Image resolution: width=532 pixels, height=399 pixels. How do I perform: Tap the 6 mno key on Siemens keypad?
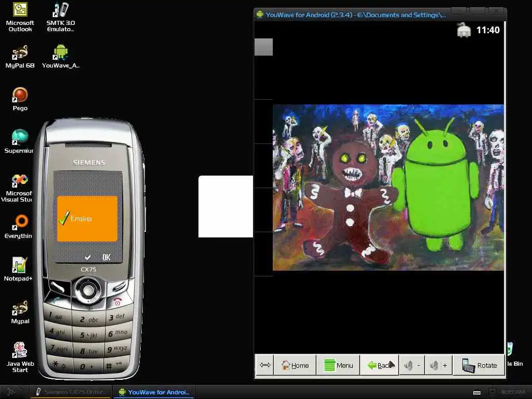117,333
